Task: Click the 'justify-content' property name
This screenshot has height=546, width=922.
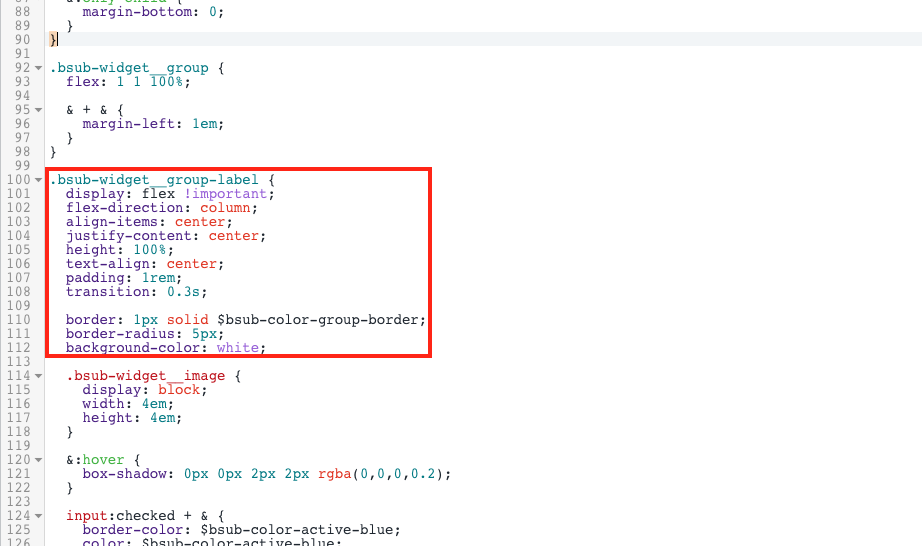Action: tap(129, 236)
